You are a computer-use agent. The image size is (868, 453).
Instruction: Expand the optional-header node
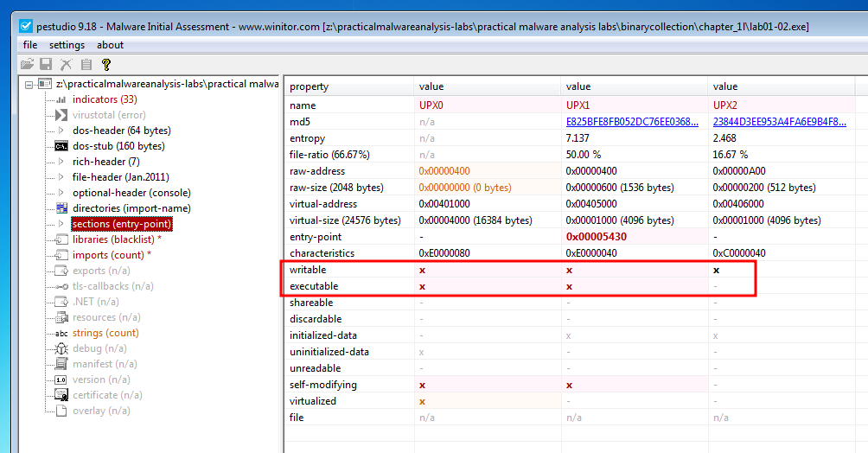(x=61, y=193)
